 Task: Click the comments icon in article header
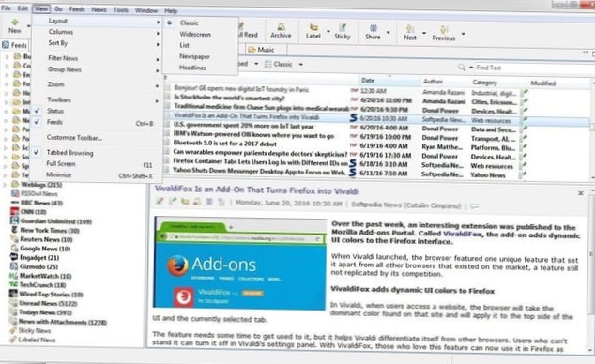click(x=474, y=206)
